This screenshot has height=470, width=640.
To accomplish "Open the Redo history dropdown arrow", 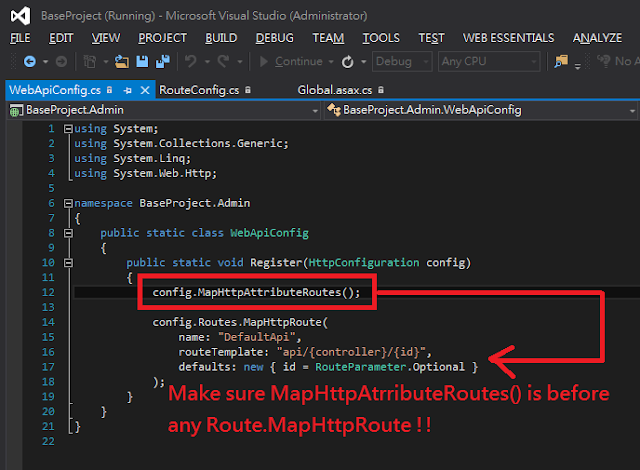I will tap(240, 62).
